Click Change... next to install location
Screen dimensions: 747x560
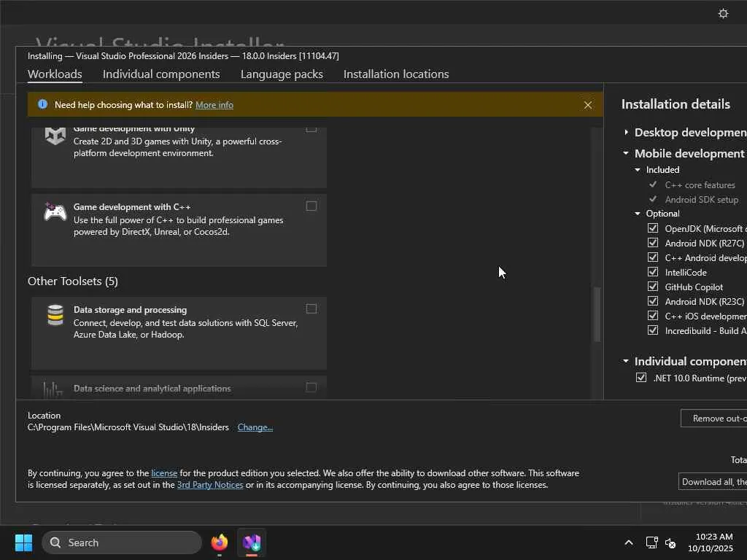255,427
